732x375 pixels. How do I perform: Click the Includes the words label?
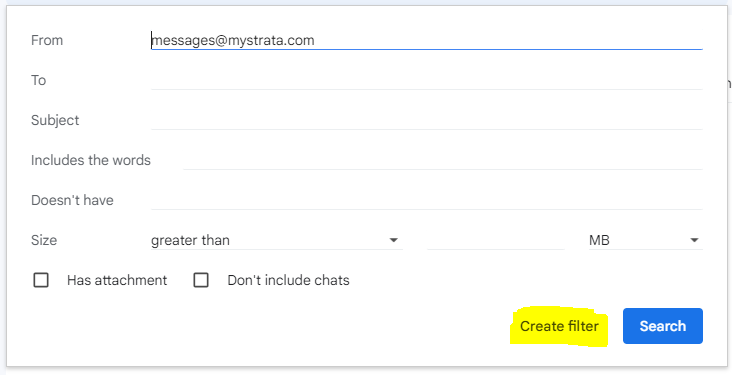pos(91,160)
